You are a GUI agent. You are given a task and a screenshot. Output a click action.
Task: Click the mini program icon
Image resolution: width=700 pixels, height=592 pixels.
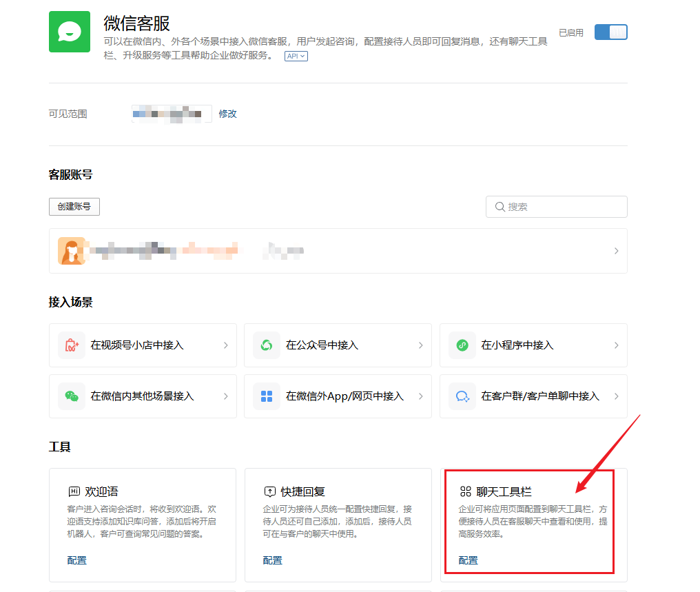pyautogui.click(x=462, y=345)
